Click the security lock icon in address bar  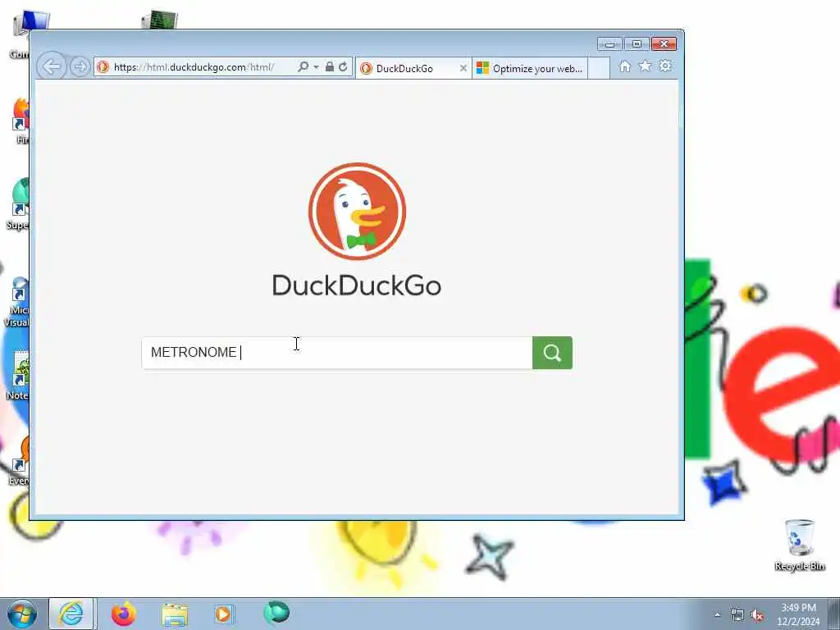(330, 67)
